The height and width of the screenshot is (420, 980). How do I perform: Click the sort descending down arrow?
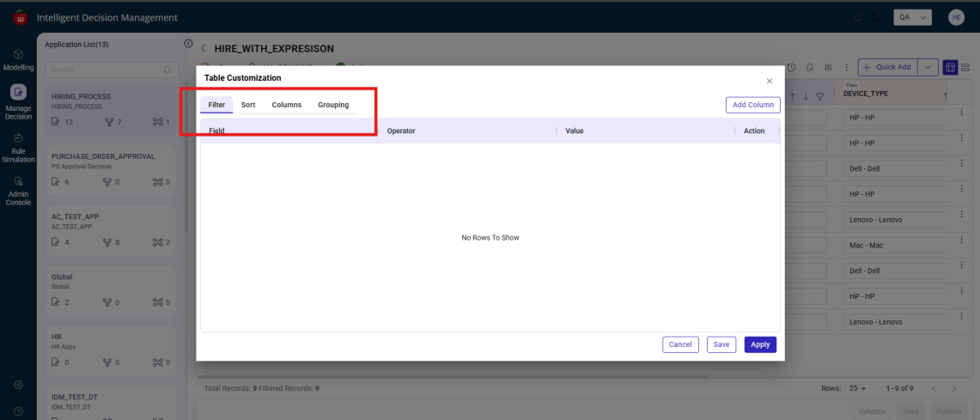click(807, 96)
